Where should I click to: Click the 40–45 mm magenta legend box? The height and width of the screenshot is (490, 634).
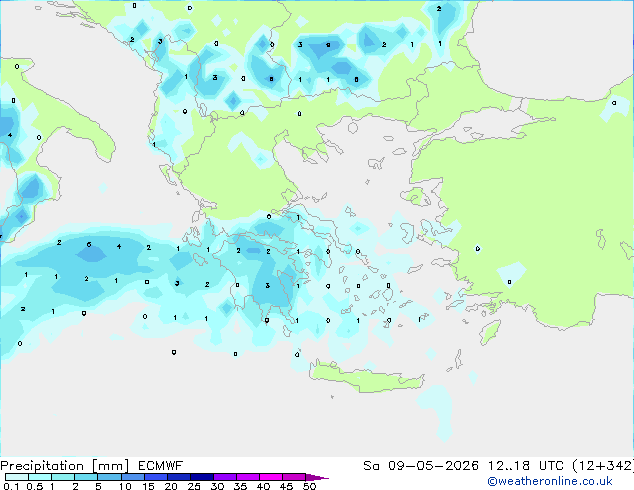[271, 477]
